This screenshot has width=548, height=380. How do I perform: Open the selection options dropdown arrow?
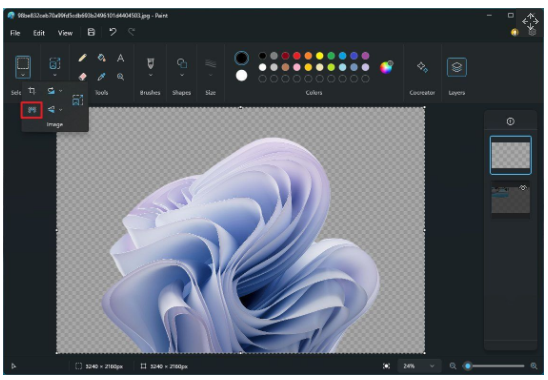(x=23, y=75)
